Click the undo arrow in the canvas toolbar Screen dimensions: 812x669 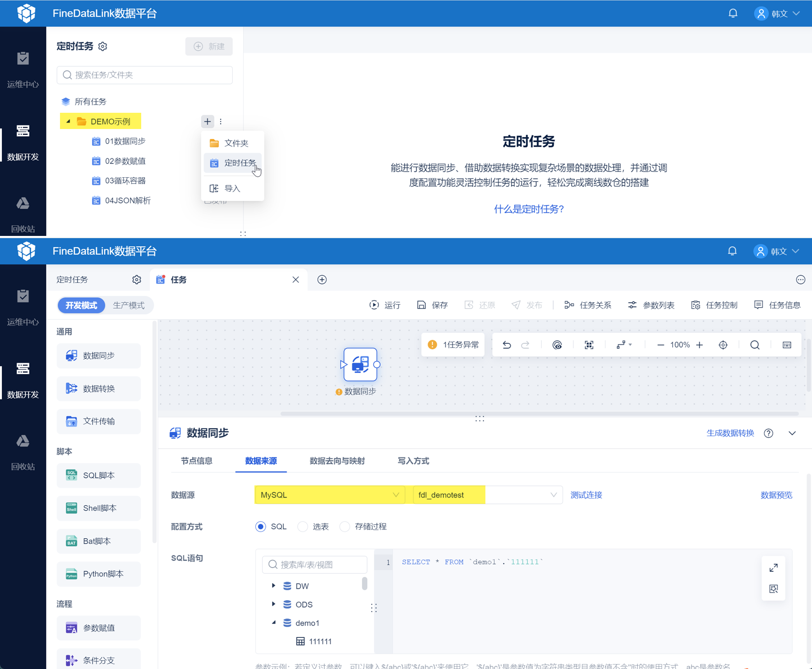coord(507,345)
